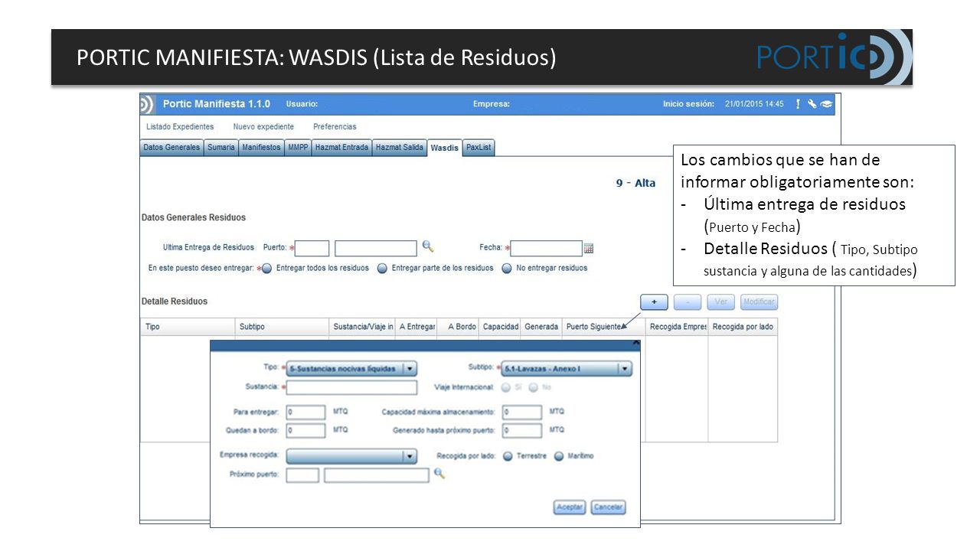Choose Sí for Viaje Internacional
The width and height of the screenshot is (980, 551).
[506, 387]
